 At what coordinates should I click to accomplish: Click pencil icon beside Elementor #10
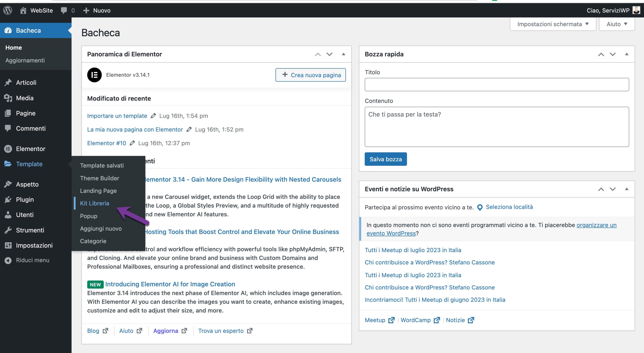[x=132, y=143]
